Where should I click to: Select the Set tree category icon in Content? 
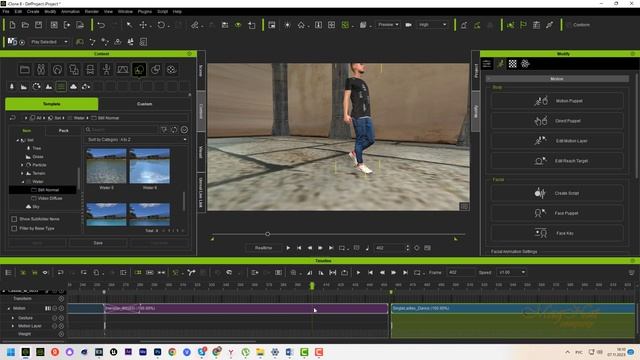coord(139,69)
